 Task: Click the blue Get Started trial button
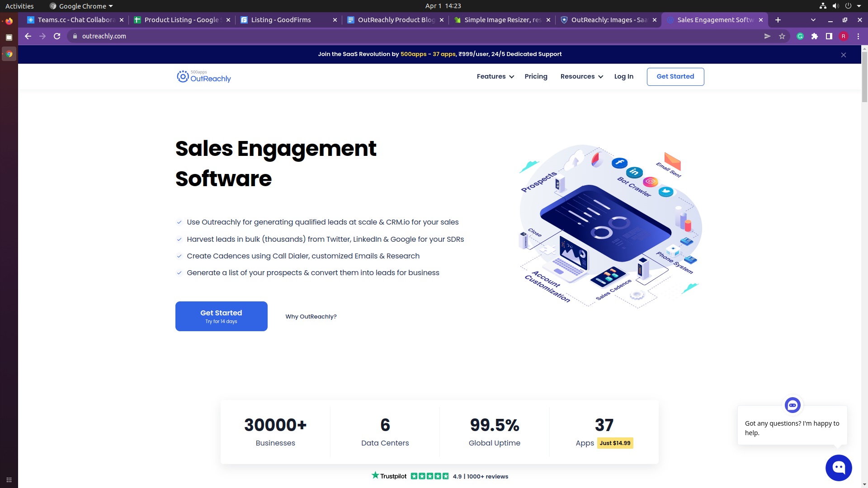tap(221, 316)
